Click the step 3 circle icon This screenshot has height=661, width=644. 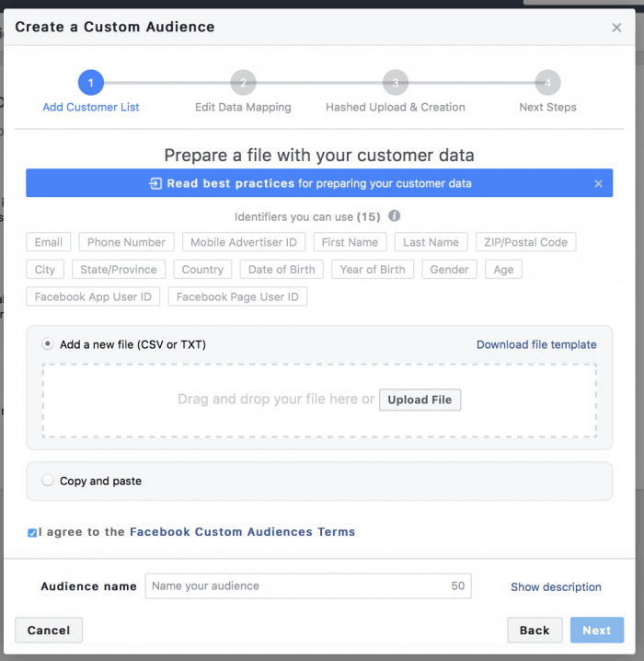coord(396,83)
